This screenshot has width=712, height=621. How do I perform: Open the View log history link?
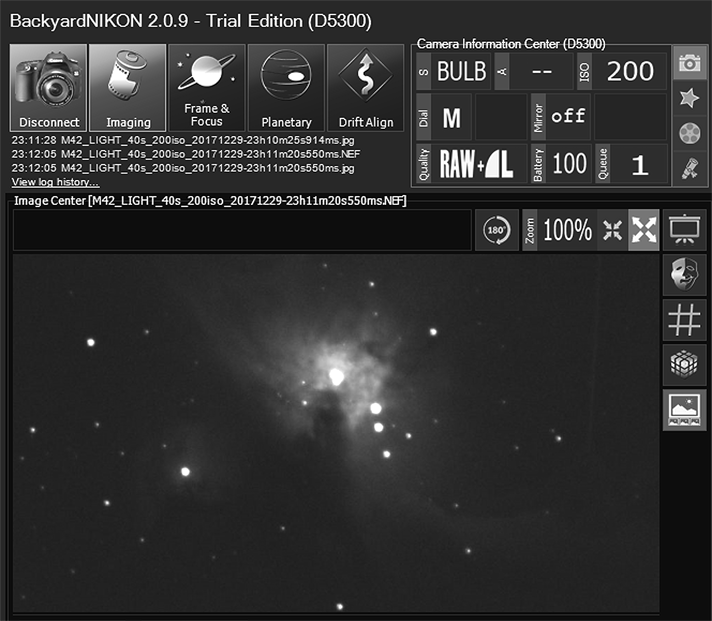coord(55,182)
